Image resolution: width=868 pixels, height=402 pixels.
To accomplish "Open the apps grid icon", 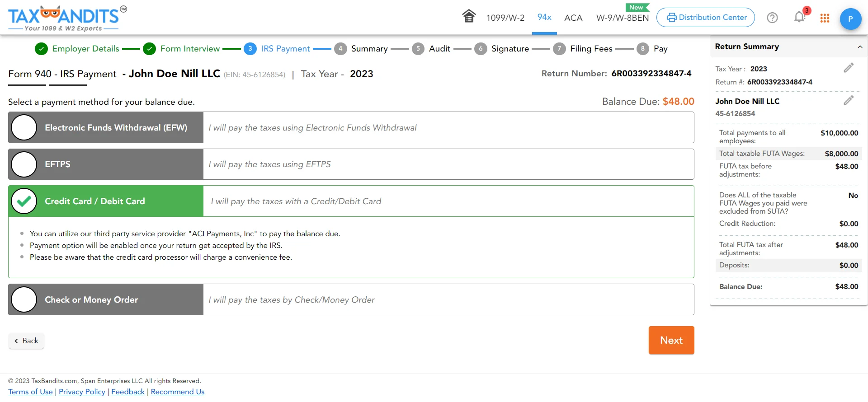I will point(825,18).
